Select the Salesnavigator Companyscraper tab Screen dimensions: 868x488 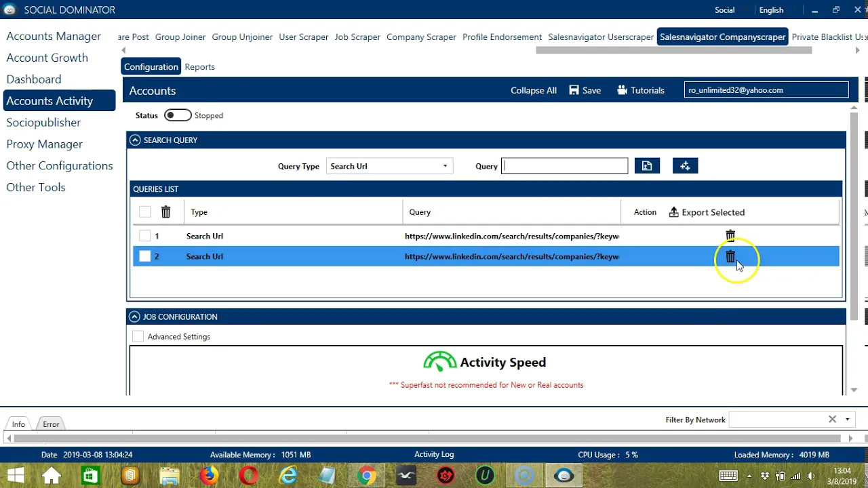coord(723,37)
